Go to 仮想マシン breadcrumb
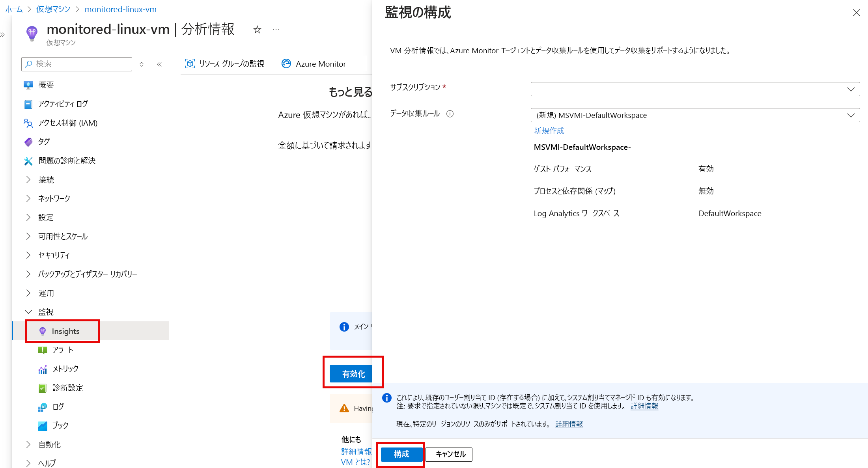Screen dimensions: 868x468 click(x=53, y=9)
